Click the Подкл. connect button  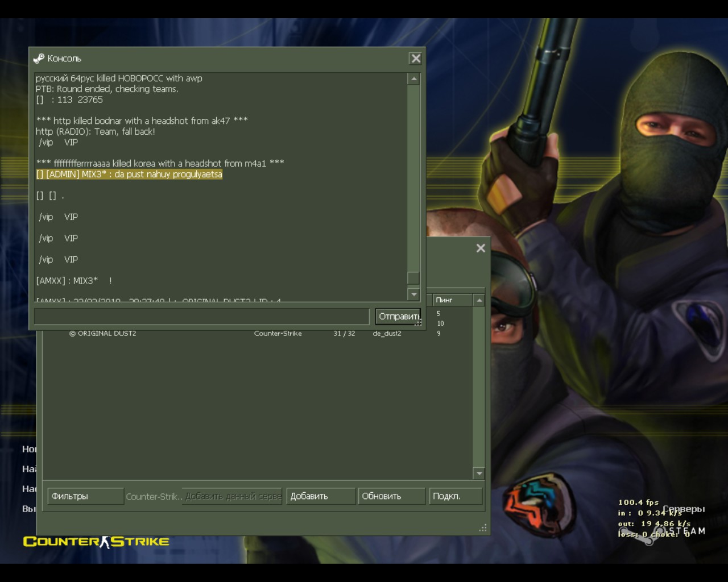pyautogui.click(x=456, y=496)
